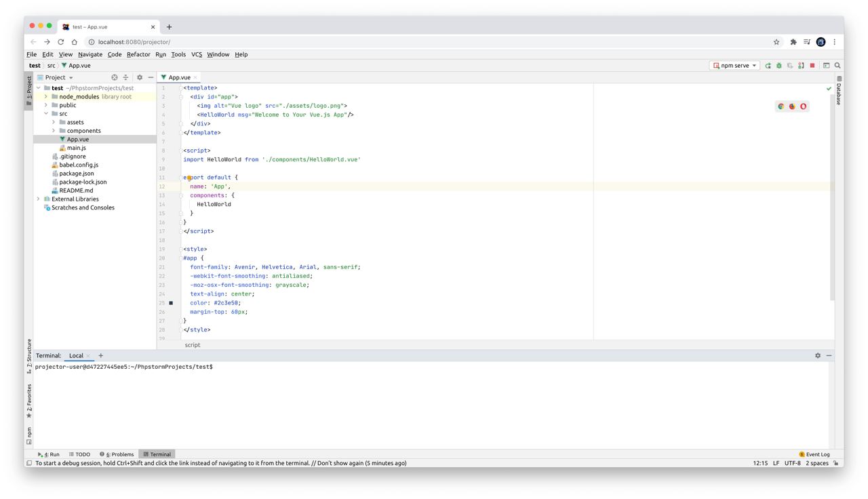
Task: Open the File menu
Action: (32, 54)
